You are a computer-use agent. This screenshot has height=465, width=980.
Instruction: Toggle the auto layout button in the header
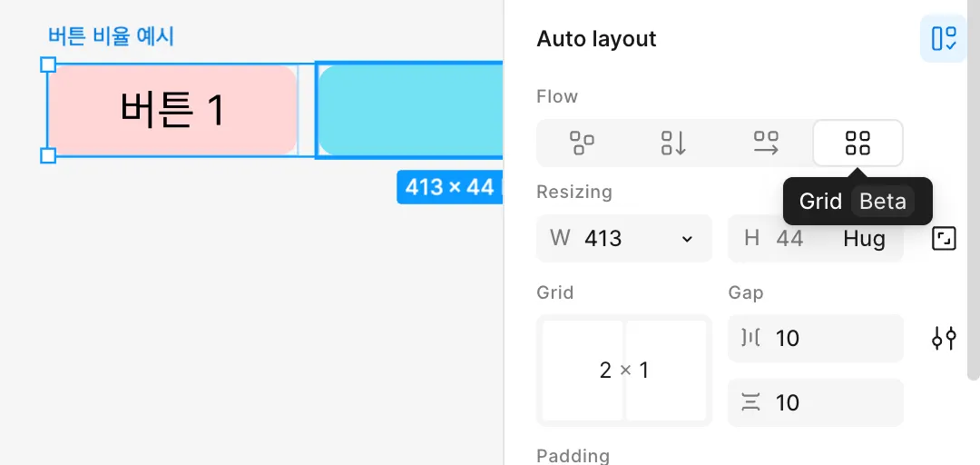[943, 39]
